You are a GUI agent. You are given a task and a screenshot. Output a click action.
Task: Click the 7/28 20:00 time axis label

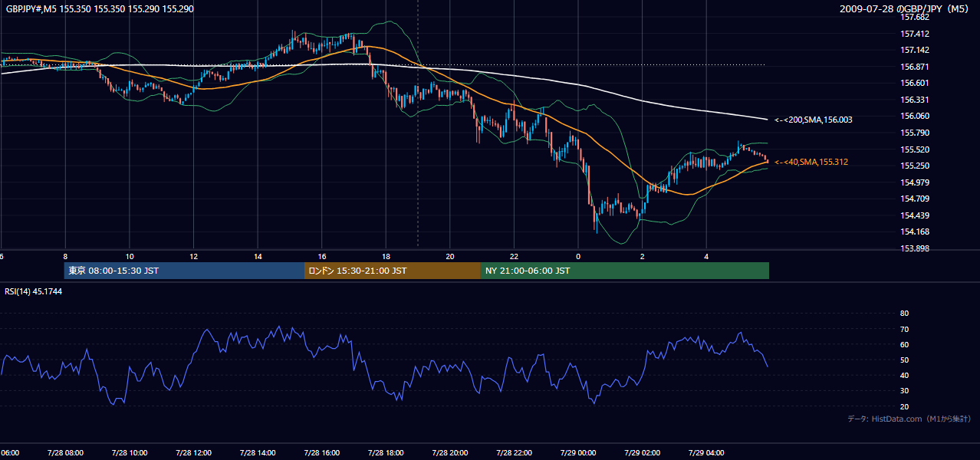(449, 453)
